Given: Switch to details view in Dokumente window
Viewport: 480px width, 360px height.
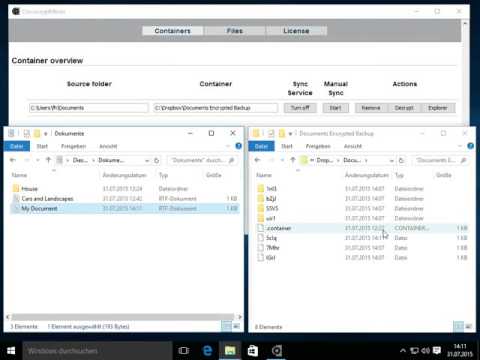Looking at the screenshot, I should click(x=227, y=326).
